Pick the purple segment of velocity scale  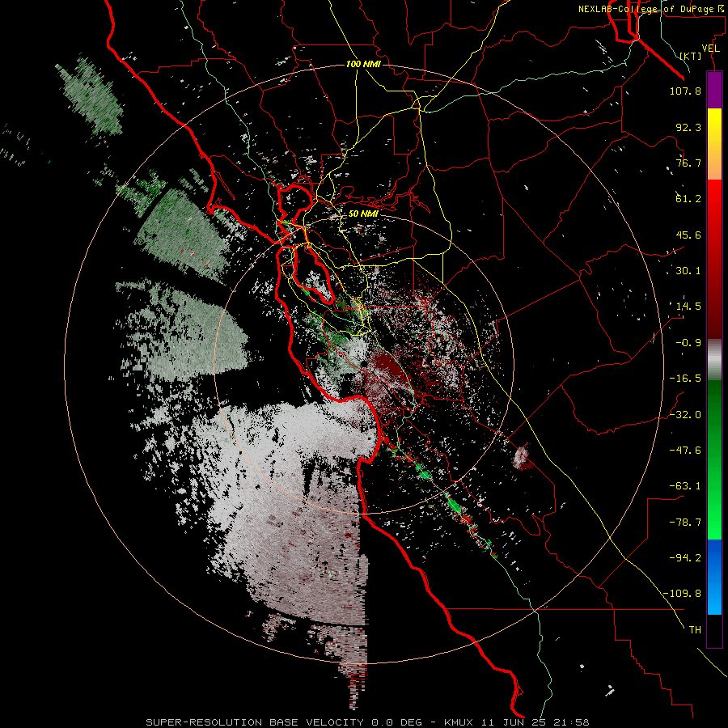pyautogui.click(x=714, y=90)
